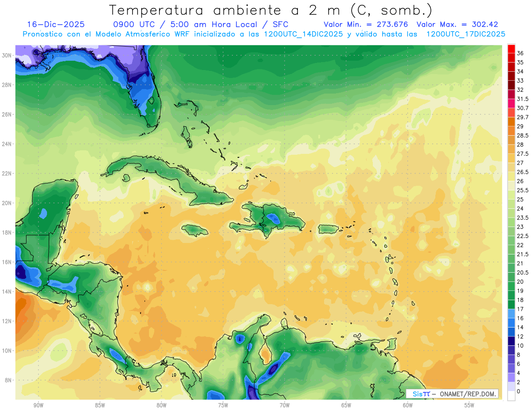Click the "65W" longitude axis label

point(346,405)
